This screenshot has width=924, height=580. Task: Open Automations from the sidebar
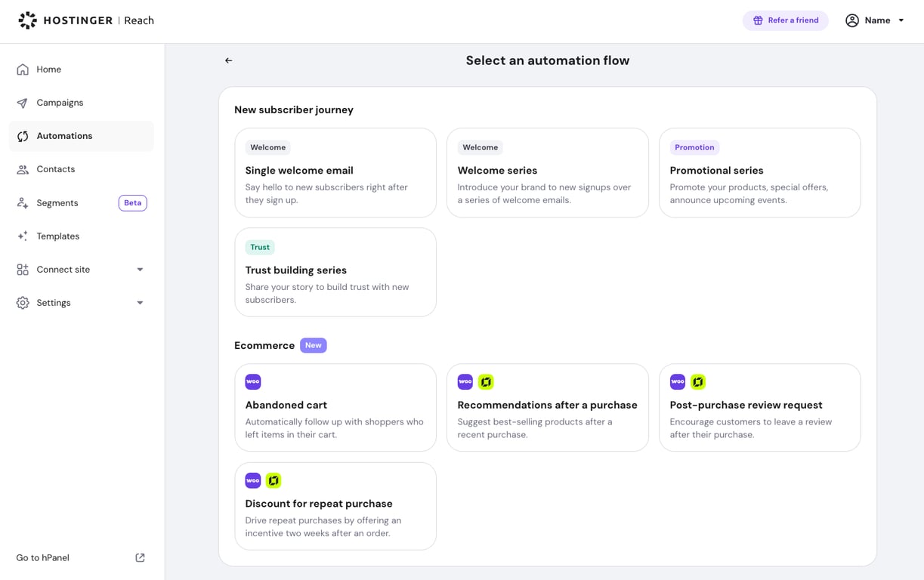[64, 136]
